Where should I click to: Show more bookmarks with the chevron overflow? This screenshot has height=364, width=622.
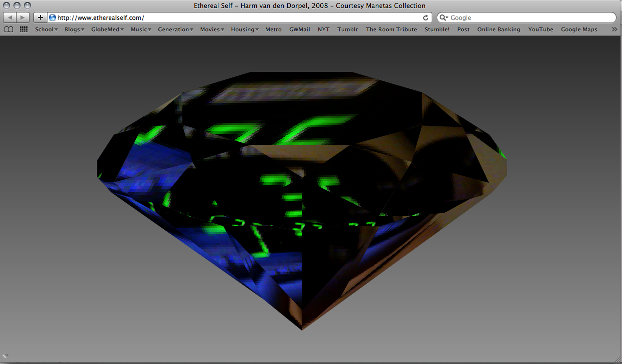pyautogui.click(x=615, y=29)
